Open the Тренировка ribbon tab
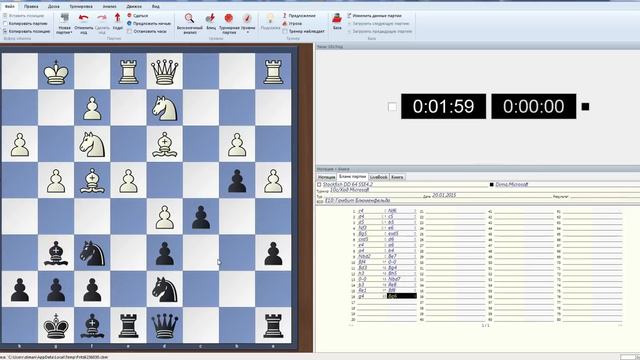 point(81,7)
